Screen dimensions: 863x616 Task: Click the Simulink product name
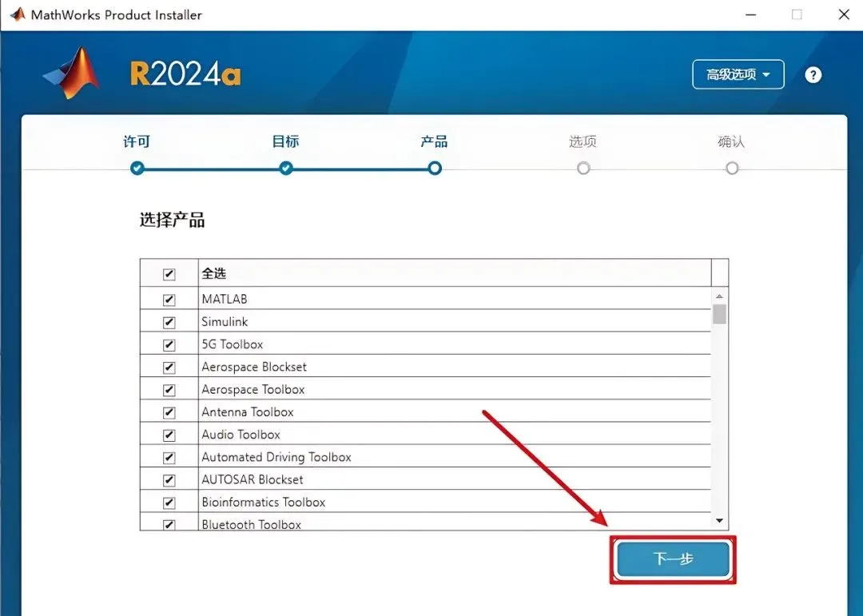pyautogui.click(x=225, y=321)
